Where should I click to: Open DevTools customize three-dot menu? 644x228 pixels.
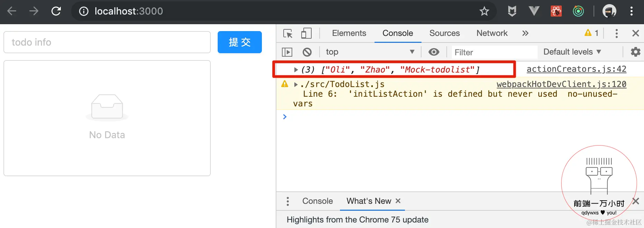point(617,33)
